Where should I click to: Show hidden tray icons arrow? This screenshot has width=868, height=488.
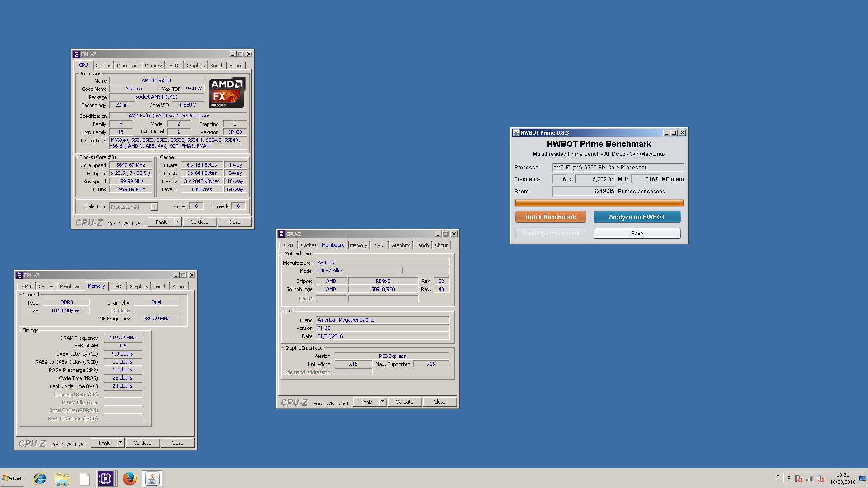point(789,478)
